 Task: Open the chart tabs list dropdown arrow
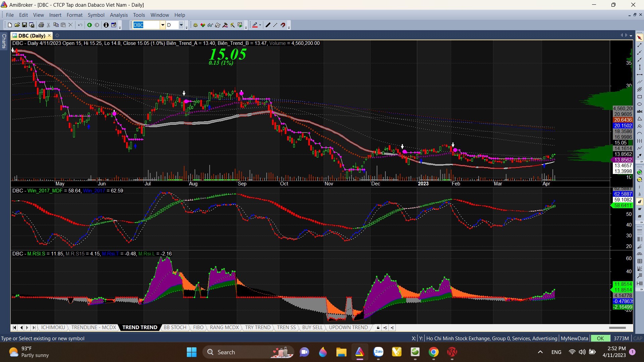[631, 36]
